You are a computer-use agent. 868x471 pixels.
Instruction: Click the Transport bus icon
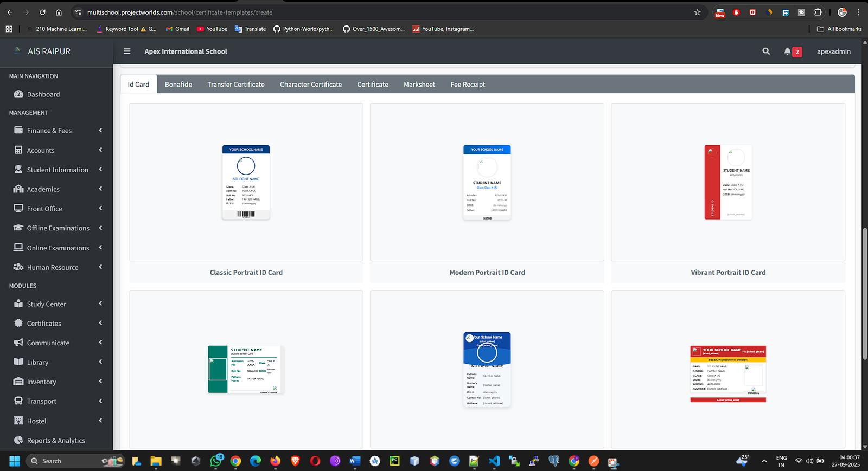click(x=18, y=401)
